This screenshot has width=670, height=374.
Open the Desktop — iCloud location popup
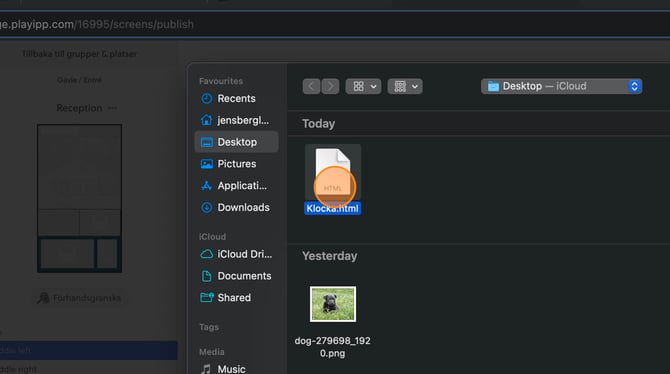(x=561, y=86)
